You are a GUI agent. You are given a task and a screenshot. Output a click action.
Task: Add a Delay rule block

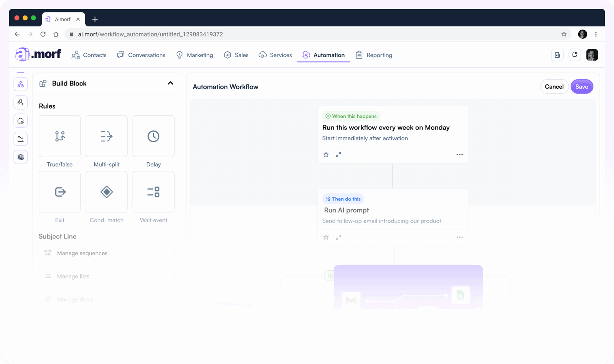click(x=153, y=136)
